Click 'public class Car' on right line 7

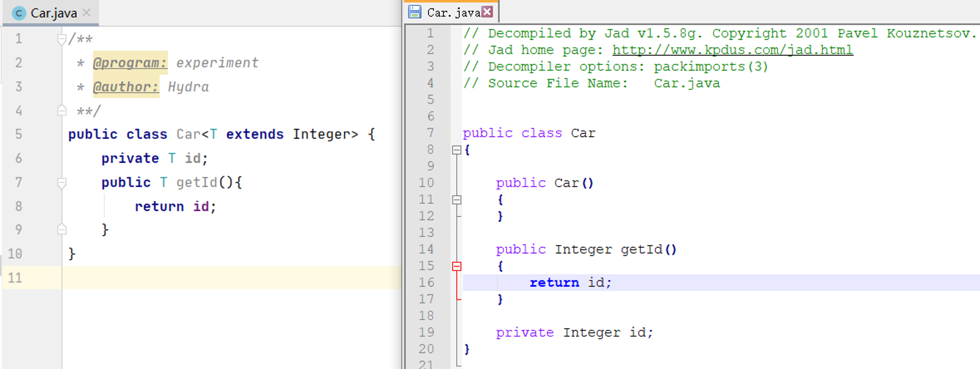point(529,133)
